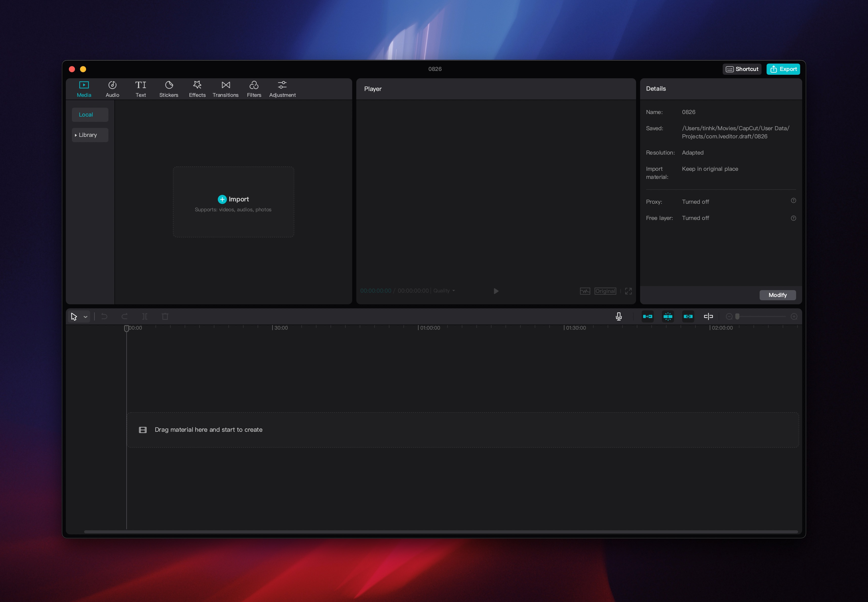The height and width of the screenshot is (602, 868).
Task: Click microphone record audio button
Action: [619, 316]
